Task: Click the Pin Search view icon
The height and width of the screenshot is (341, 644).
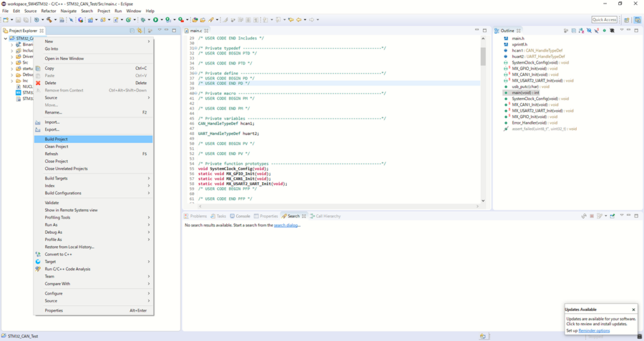Action: tap(612, 216)
